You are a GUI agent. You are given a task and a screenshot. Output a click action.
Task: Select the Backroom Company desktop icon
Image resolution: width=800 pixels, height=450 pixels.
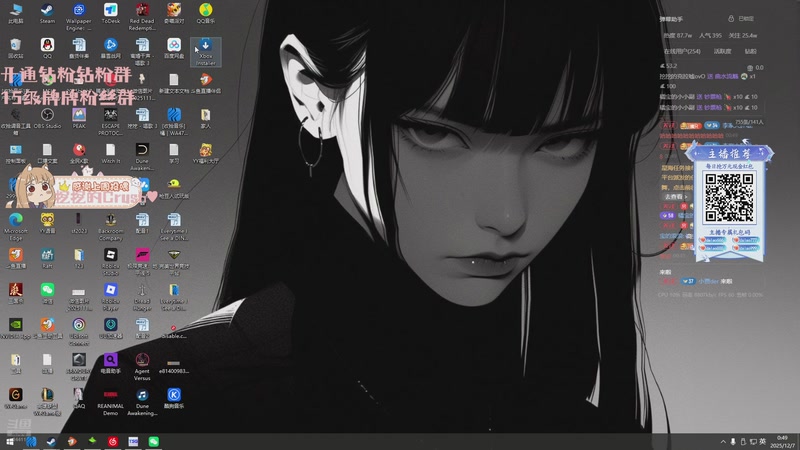pos(110,227)
